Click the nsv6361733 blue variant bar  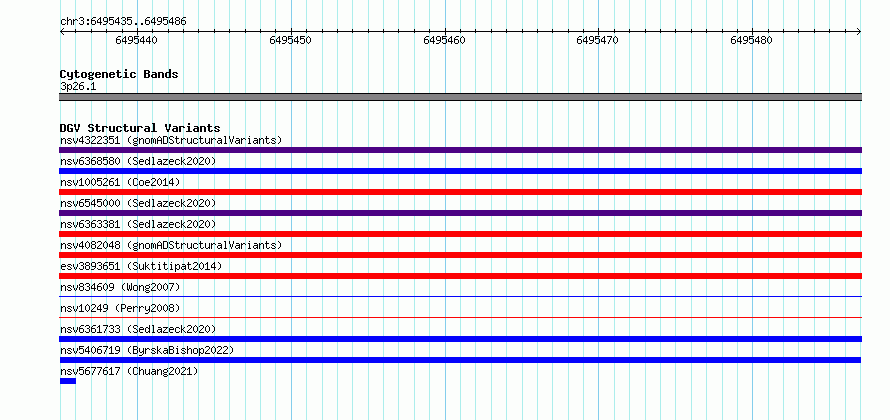click(x=460, y=339)
